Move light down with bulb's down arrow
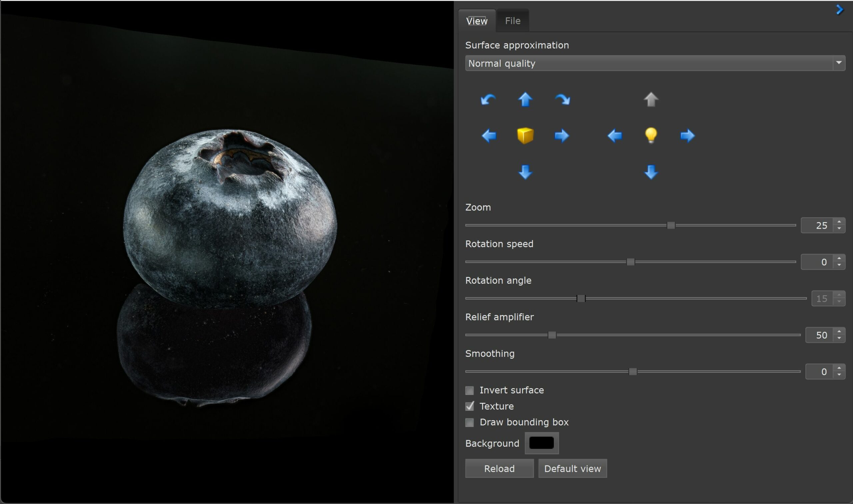This screenshot has height=504, width=853. pos(651,172)
